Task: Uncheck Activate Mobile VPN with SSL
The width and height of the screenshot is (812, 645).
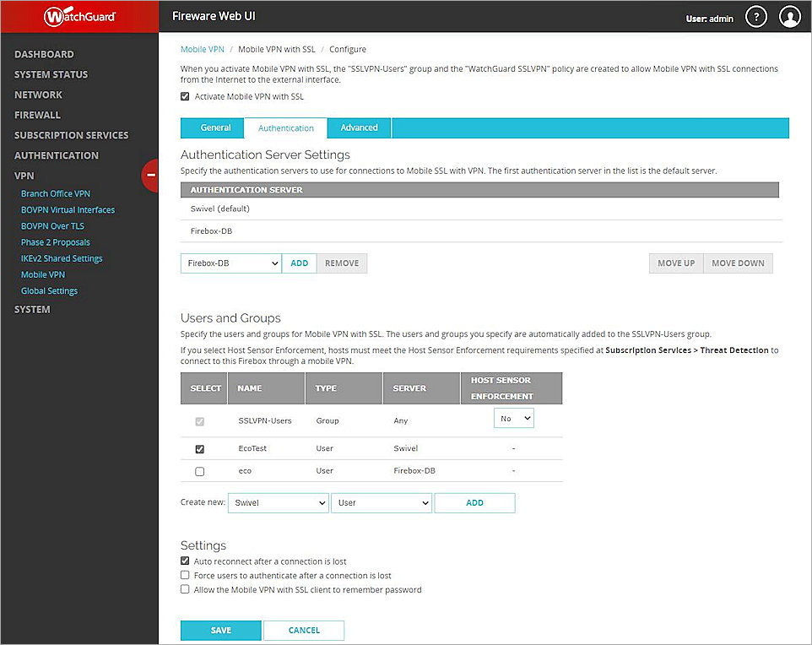Action: pyautogui.click(x=185, y=95)
